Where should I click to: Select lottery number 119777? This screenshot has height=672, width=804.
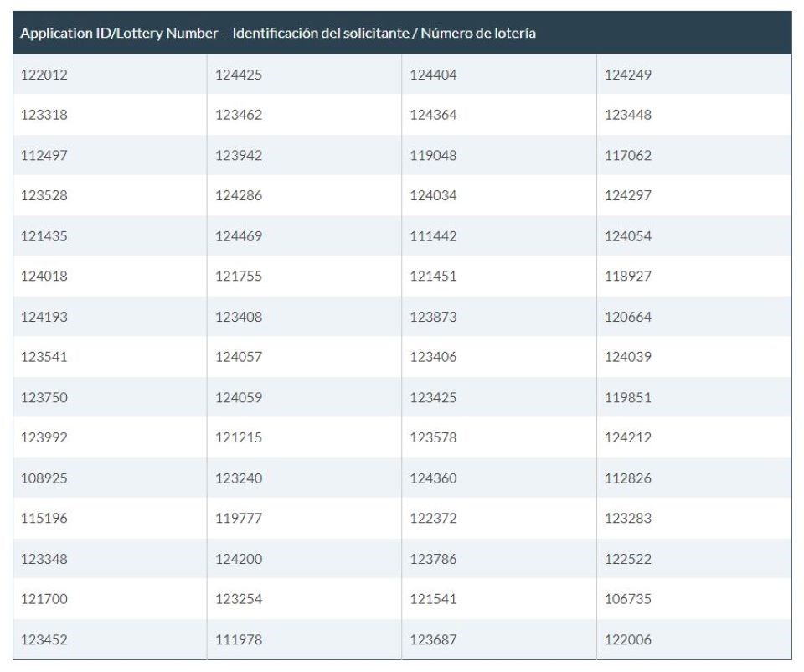point(239,518)
